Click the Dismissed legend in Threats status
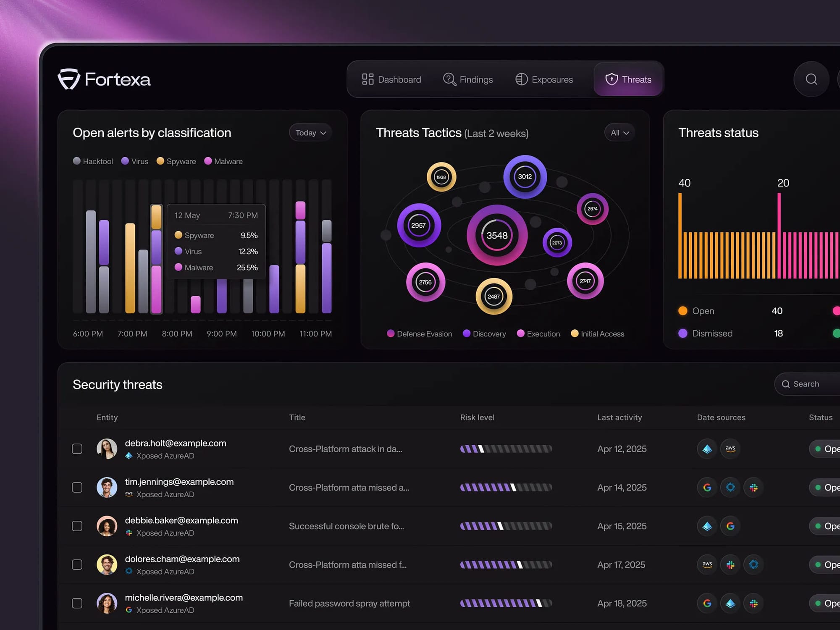840x630 pixels. [x=706, y=333]
